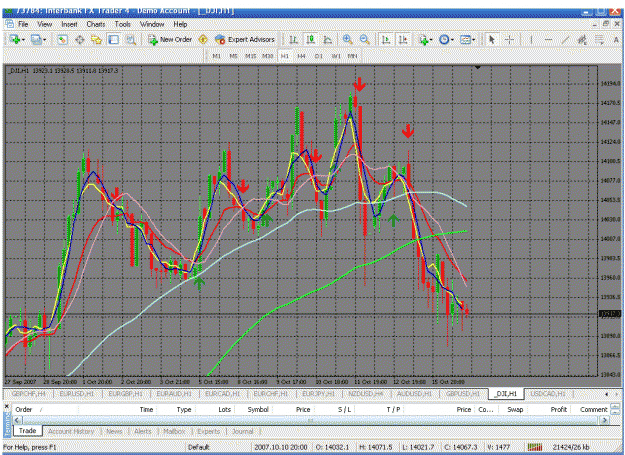Viewport: 625px width, 455px height.
Task: Select the Text label 'A' tool
Action: click(x=616, y=40)
